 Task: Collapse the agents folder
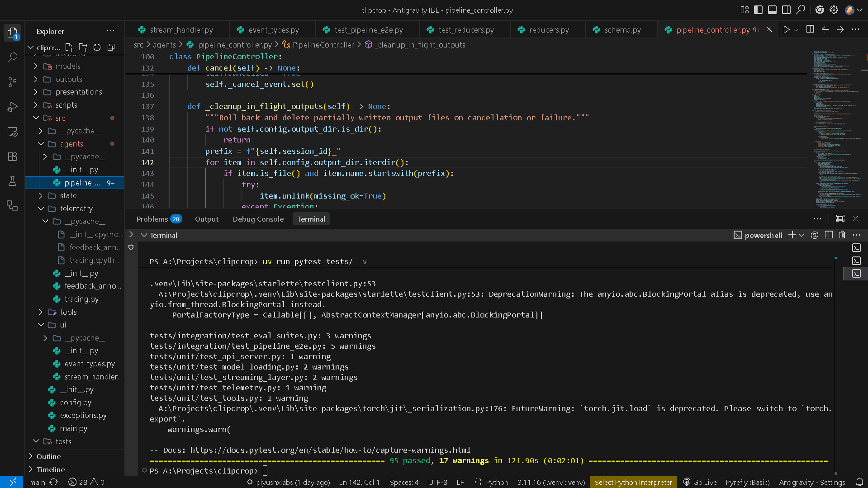[75, 144]
